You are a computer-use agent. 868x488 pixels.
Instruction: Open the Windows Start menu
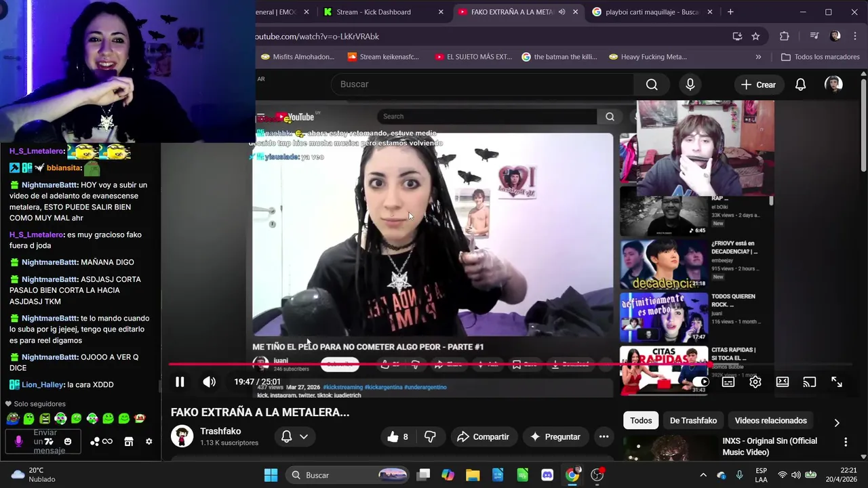click(x=271, y=475)
